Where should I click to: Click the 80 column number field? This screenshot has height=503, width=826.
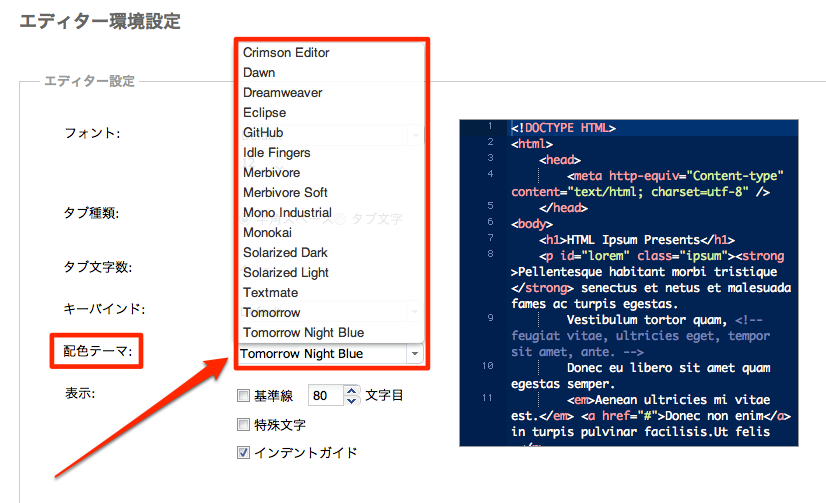pyautogui.click(x=324, y=396)
